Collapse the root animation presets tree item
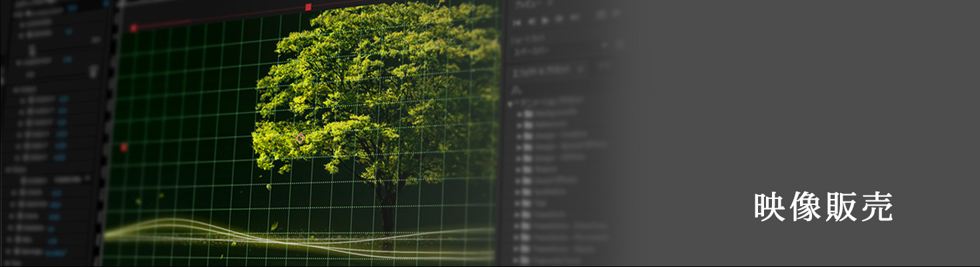The image size is (980, 267). tap(510, 102)
